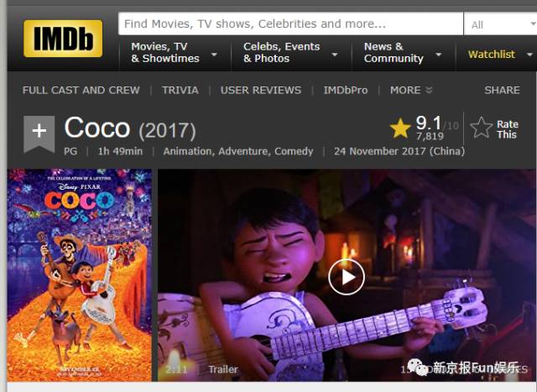Play the Coco trailer video
The width and height of the screenshot is (537, 392).
click(347, 277)
